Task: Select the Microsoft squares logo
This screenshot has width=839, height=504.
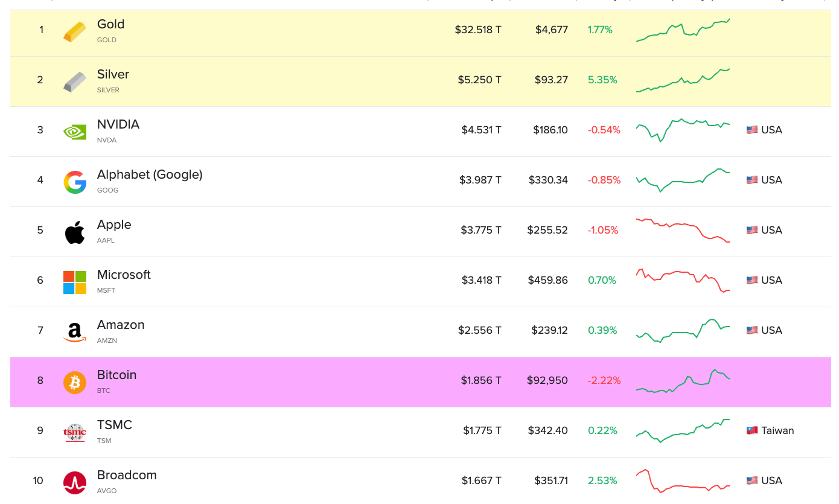Action: pyautogui.click(x=74, y=281)
